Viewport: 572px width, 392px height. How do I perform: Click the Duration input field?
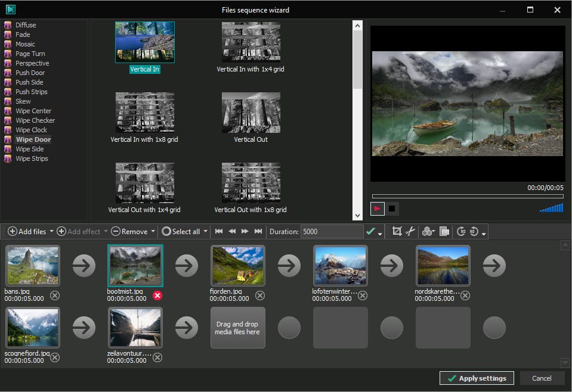pos(332,231)
